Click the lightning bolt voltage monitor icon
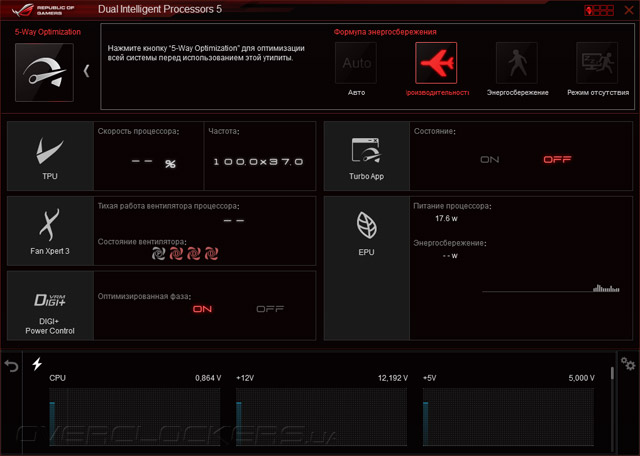 (37, 363)
